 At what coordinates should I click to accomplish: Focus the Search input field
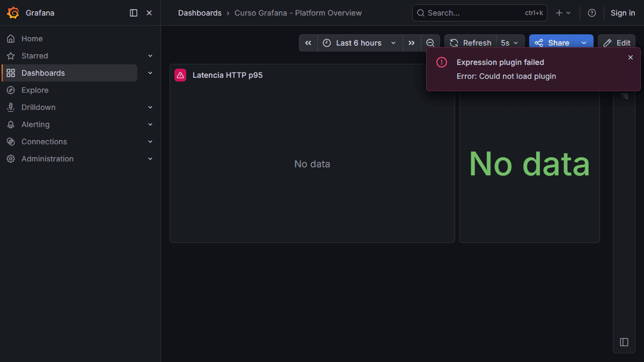pyautogui.click(x=480, y=13)
